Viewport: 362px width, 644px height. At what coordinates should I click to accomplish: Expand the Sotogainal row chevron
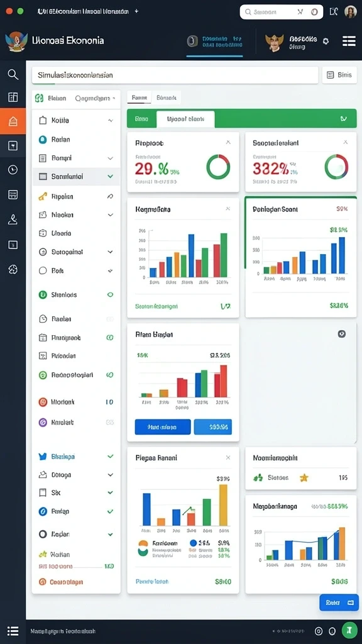tap(110, 252)
